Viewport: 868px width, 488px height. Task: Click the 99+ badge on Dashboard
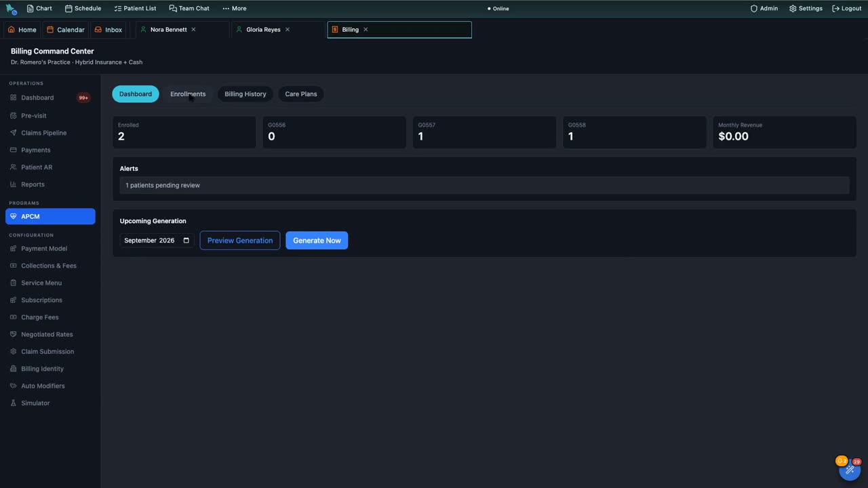coord(83,98)
